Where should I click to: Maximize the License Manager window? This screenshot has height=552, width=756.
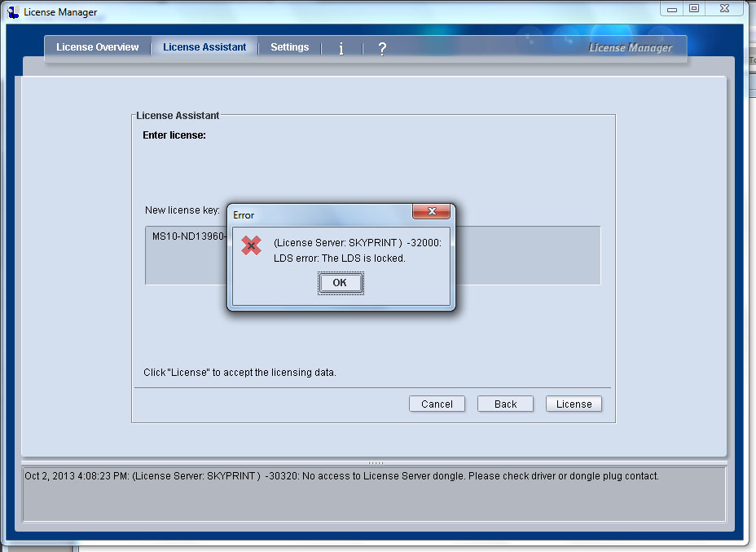click(694, 9)
